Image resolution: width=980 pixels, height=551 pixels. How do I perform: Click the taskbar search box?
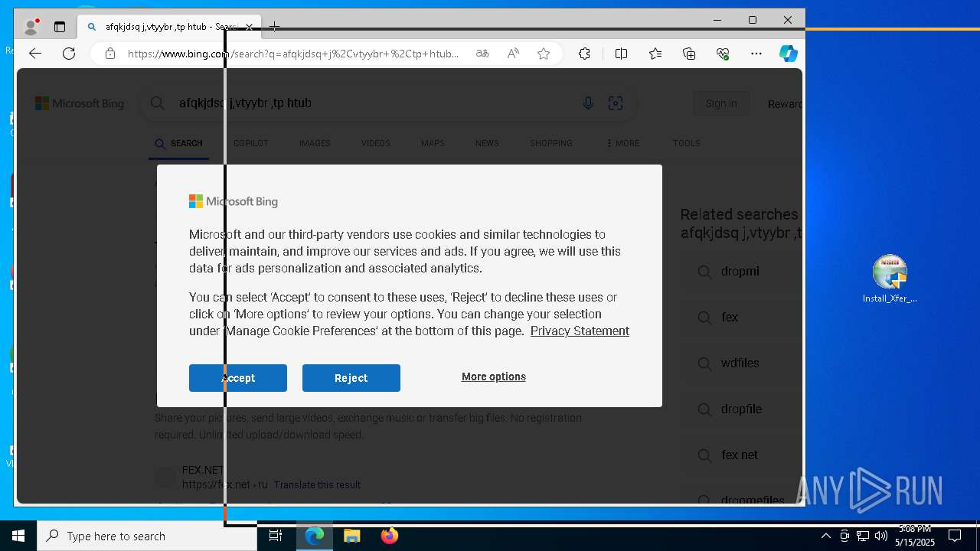point(147,536)
